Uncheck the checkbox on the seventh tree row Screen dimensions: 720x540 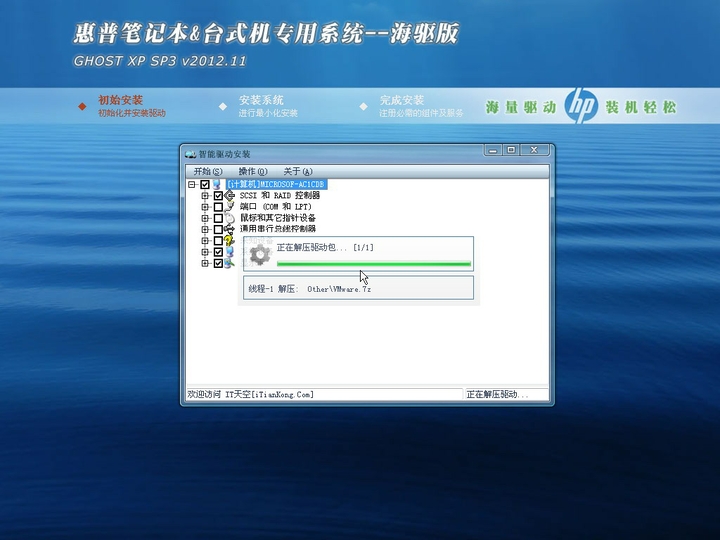click(x=218, y=252)
